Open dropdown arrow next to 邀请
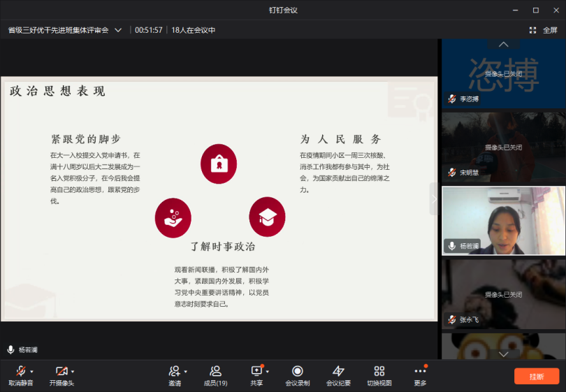This screenshot has width=566, height=392. (186, 371)
